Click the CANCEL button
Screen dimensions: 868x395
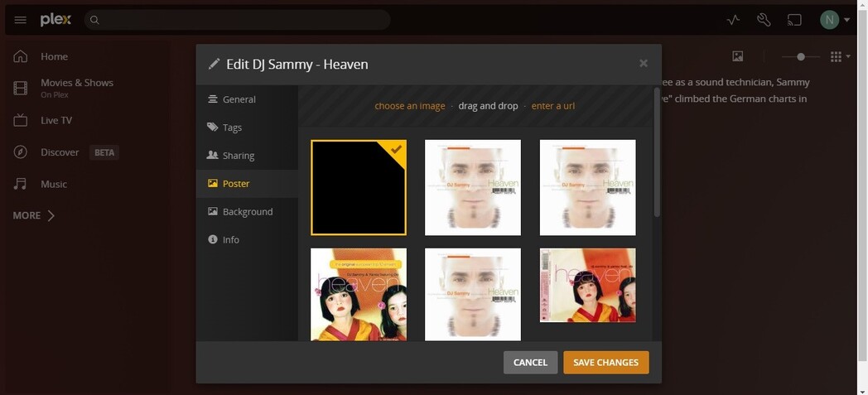tap(530, 363)
